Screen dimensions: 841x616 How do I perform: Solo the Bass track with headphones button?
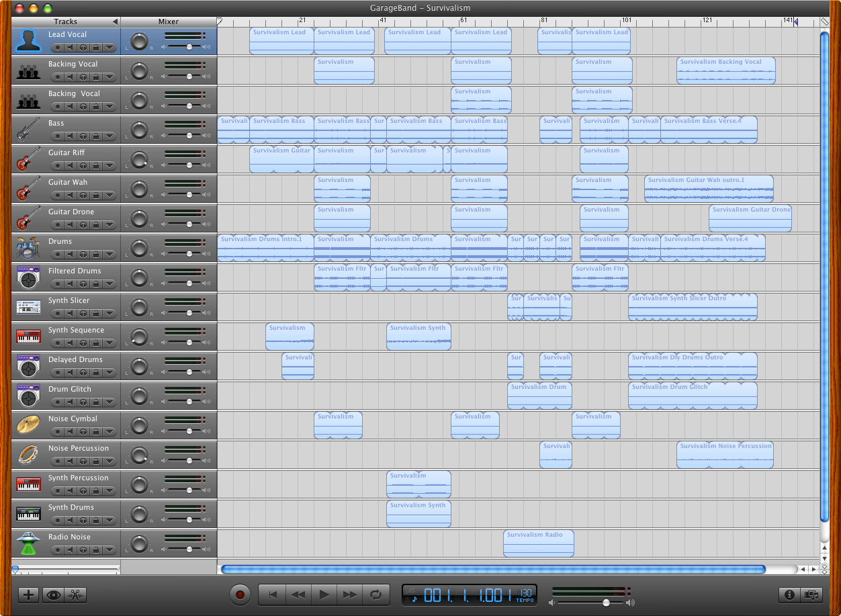[x=83, y=136]
